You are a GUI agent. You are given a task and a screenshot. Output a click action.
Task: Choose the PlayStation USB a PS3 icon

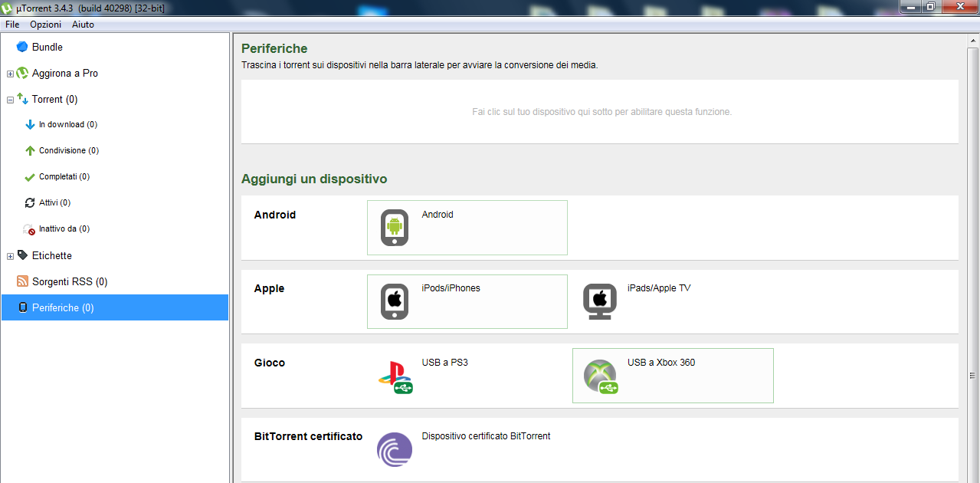pos(395,377)
